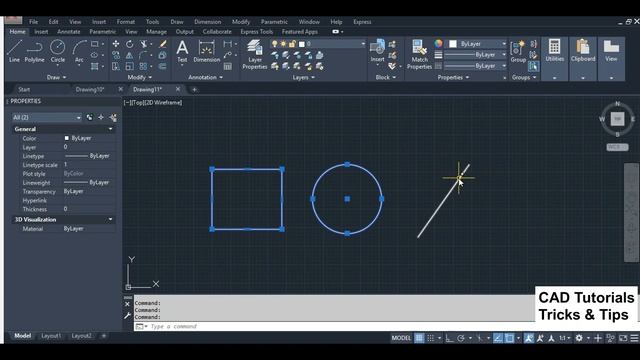Toggle object snap tracking in status bar

point(498,338)
